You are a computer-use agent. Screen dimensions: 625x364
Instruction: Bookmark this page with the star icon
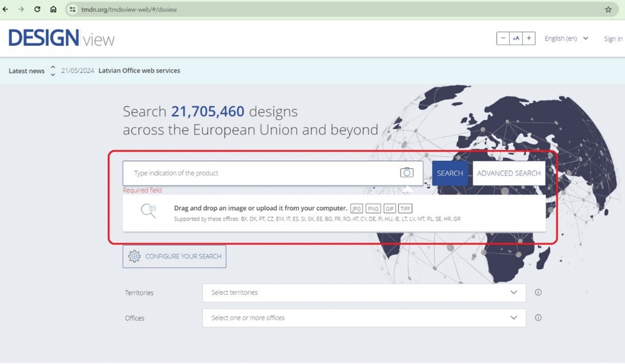point(608,9)
